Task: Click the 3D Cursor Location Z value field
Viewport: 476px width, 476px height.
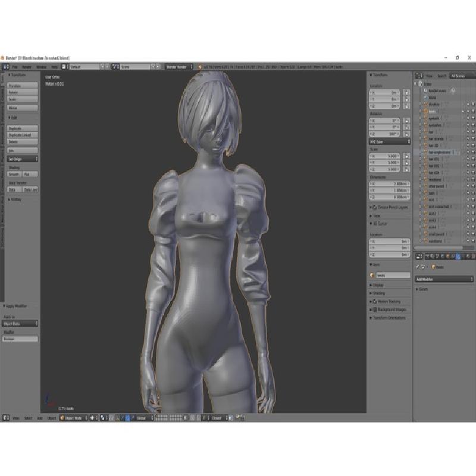Action: coord(390,255)
